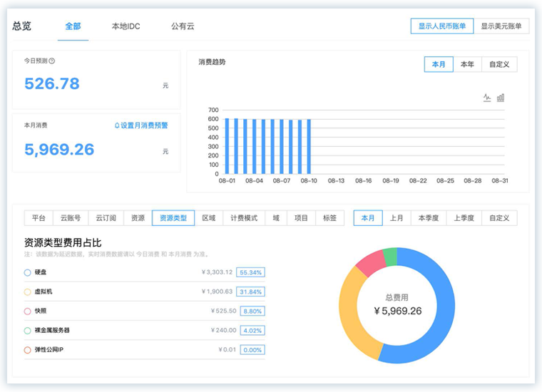The height and width of the screenshot is (392, 542).
Task: Group cost breakdown by 云账号
Action: pos(71,218)
